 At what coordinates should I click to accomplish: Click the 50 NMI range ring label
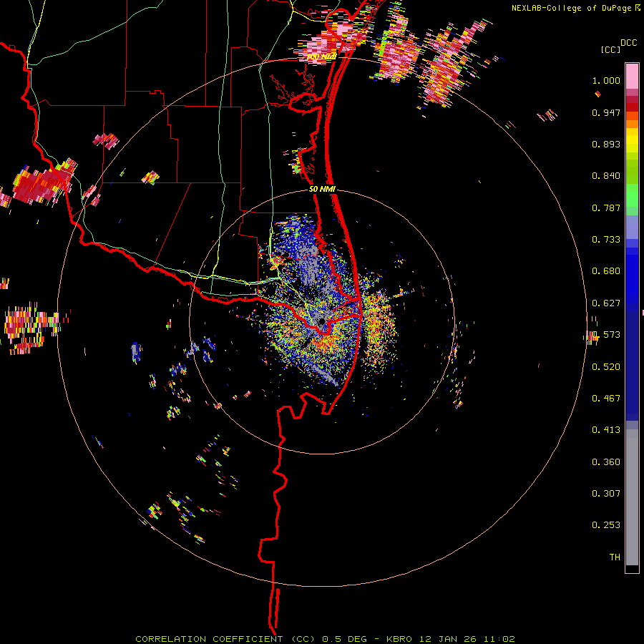pos(322,190)
